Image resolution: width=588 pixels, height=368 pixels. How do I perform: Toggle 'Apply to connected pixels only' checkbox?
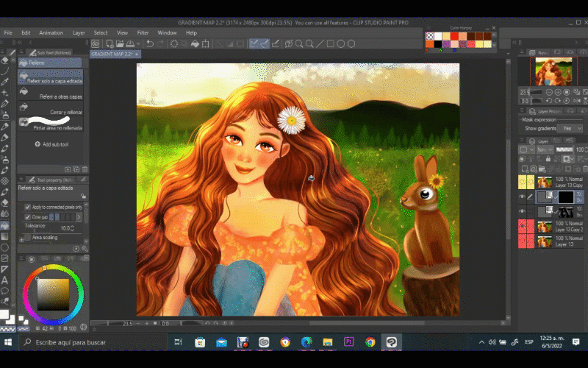[x=28, y=208]
